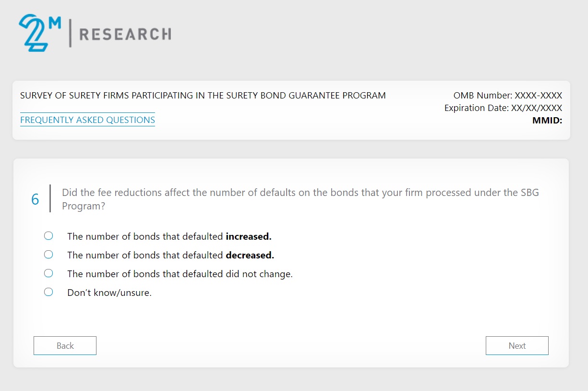Click the bold word "increased."
588x391 pixels.
[249, 236]
